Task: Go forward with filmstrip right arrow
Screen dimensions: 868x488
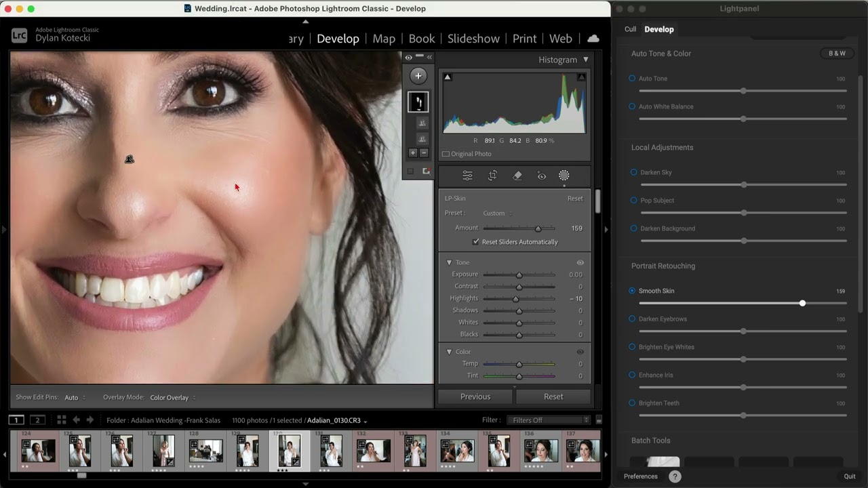Action: point(90,420)
